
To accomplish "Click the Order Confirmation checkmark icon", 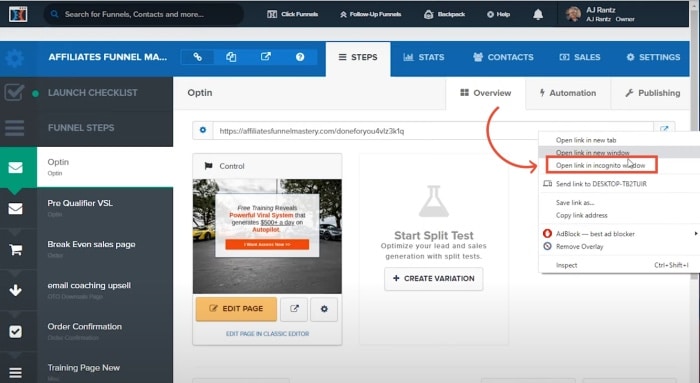I will tap(16, 332).
